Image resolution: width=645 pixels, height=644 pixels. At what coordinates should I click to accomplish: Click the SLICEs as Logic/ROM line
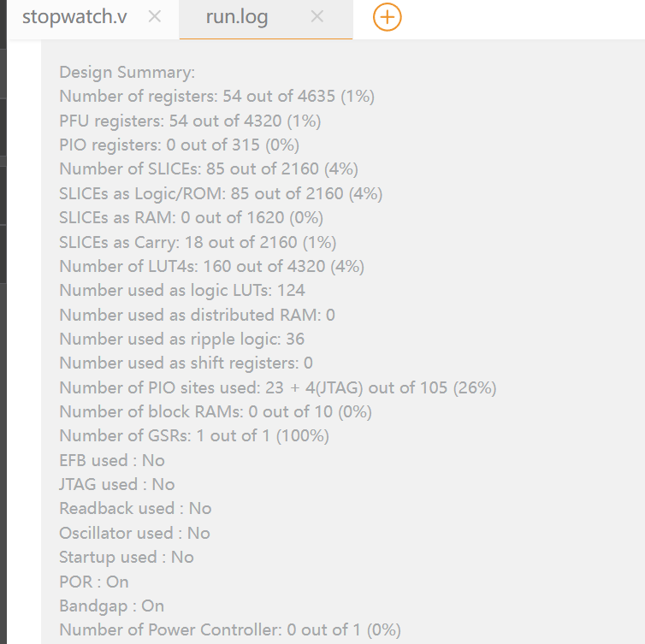221,193
